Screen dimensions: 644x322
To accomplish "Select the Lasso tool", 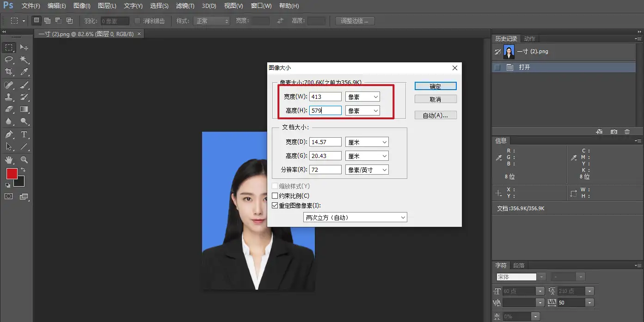I will tap(9, 60).
